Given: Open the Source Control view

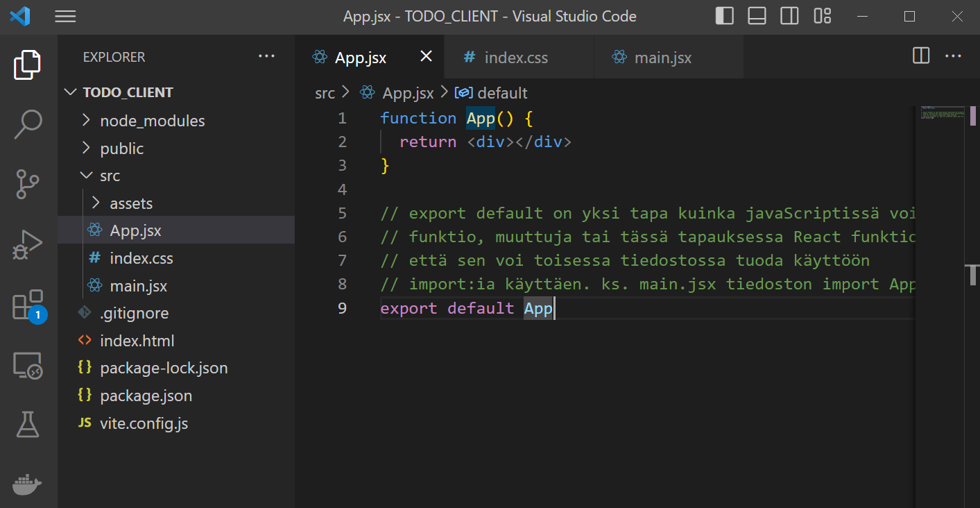Looking at the screenshot, I should click(28, 185).
